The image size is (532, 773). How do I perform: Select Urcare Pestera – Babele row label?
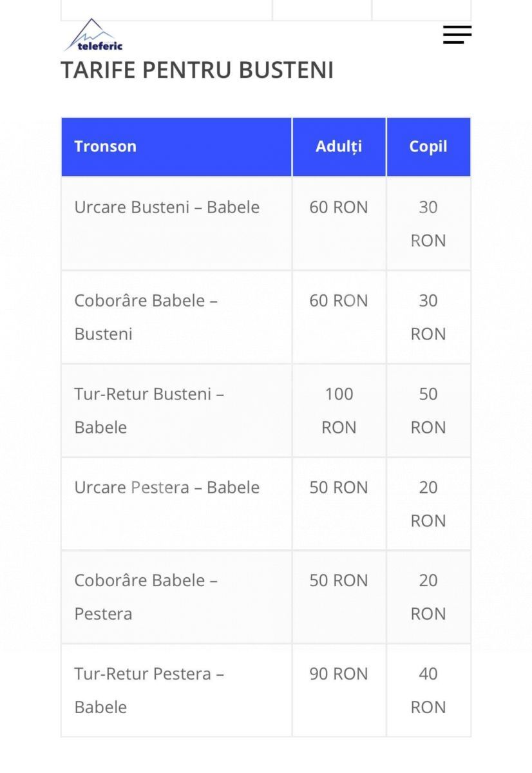[167, 488]
